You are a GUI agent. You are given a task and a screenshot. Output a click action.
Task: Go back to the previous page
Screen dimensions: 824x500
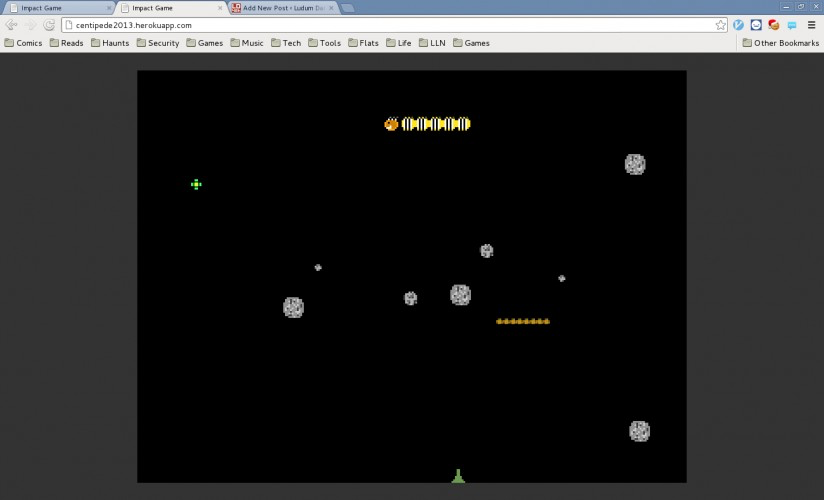(11, 25)
